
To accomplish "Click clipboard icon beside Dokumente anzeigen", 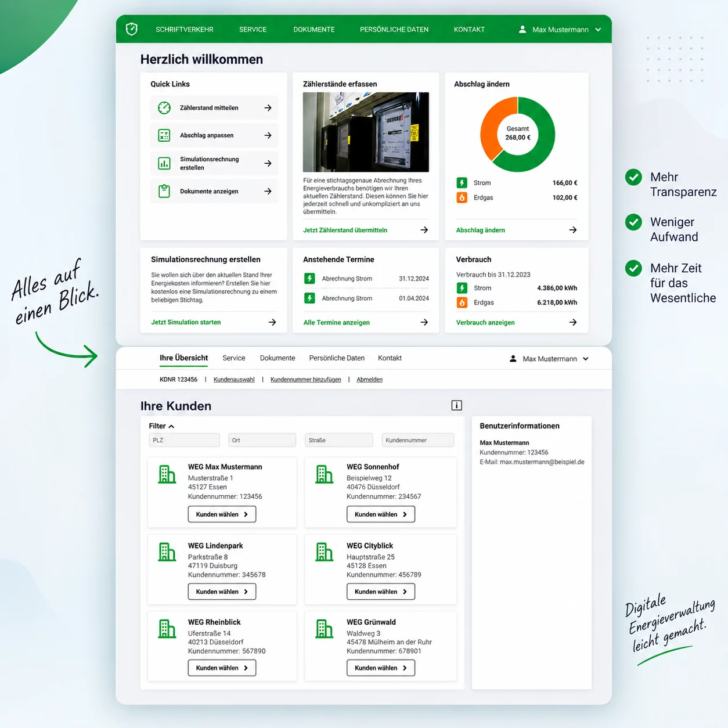I will 164,191.
